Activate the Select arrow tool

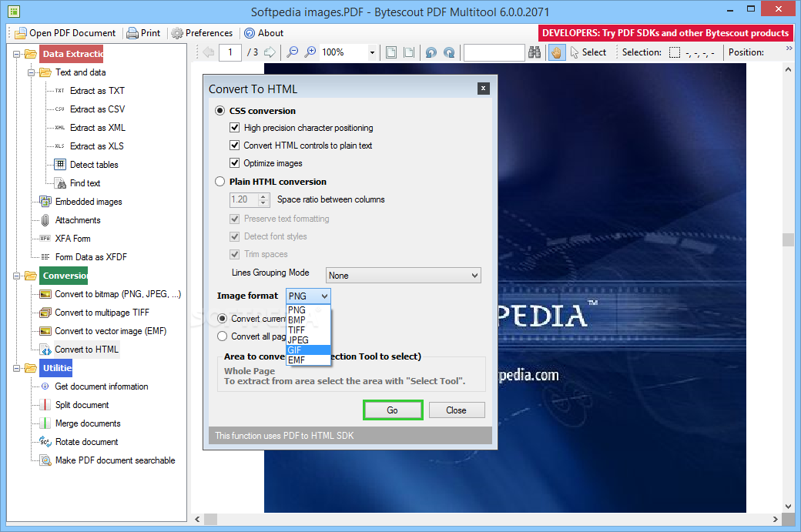pos(588,52)
